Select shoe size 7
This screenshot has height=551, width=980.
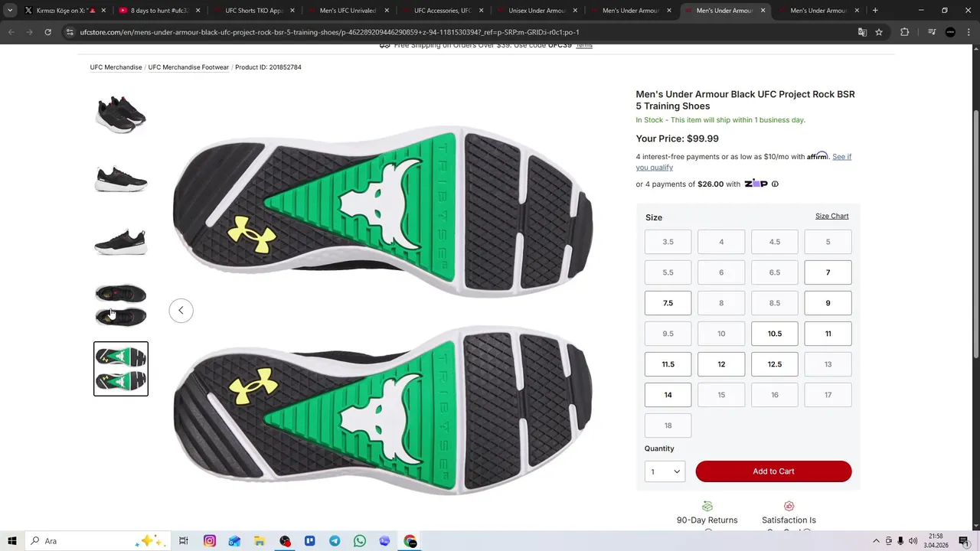(828, 272)
